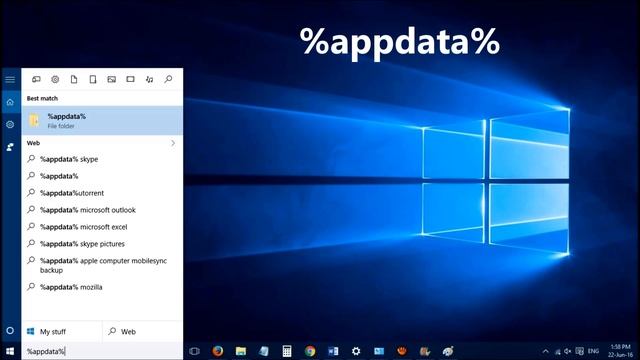Choose %appdata% mozilla web suggestion
Viewport: 640px width, 360px height.
point(102,287)
